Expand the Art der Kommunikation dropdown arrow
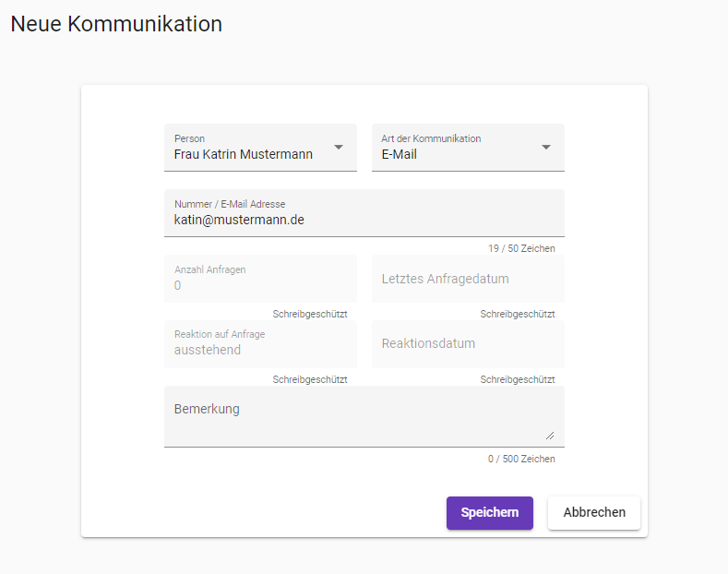Screen dimensions: 728x574 pos(546,148)
